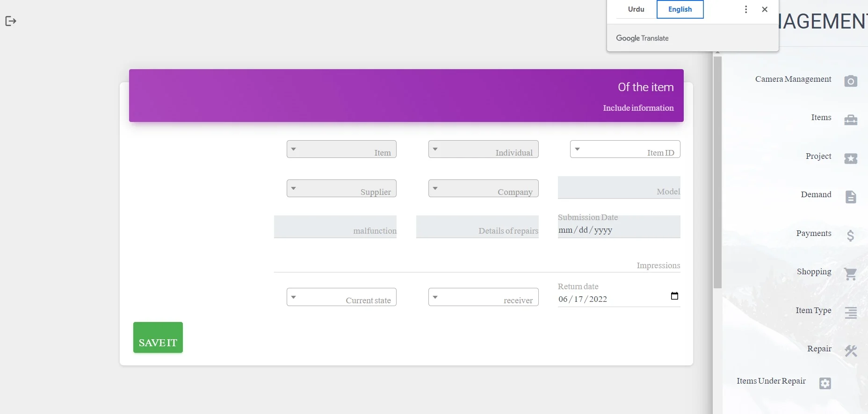This screenshot has width=868, height=414.
Task: Expand the Current state dropdown
Action: 341,297
